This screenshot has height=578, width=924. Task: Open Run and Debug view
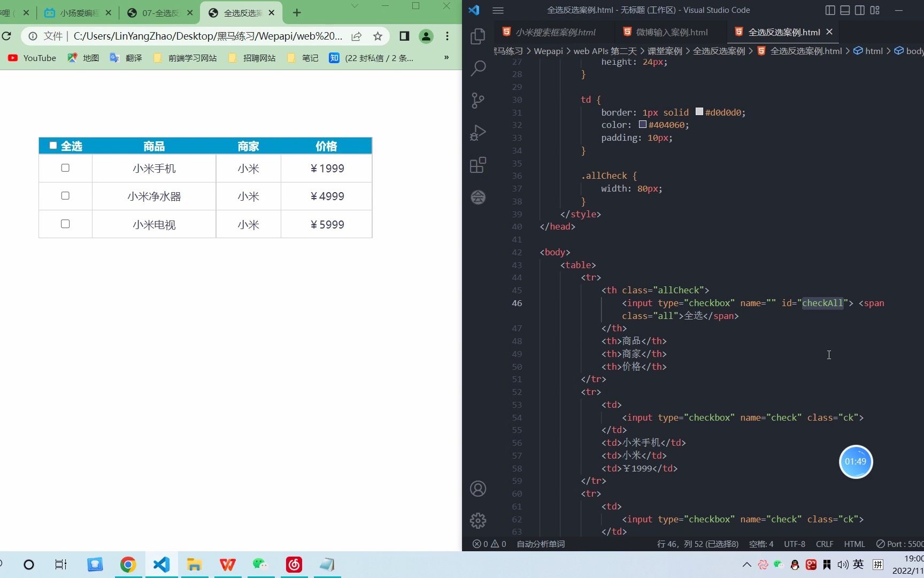pyautogui.click(x=478, y=133)
